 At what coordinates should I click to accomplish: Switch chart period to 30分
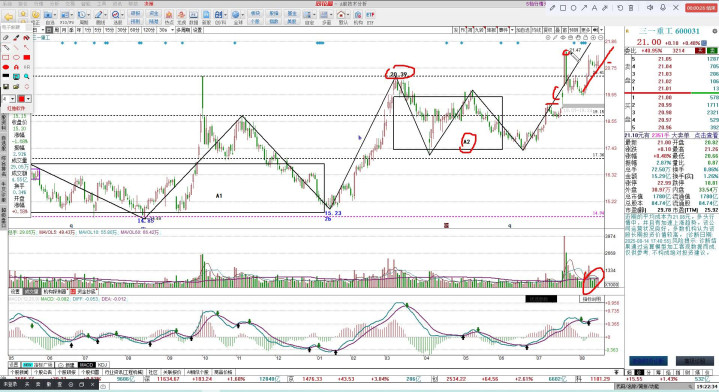coord(122,30)
